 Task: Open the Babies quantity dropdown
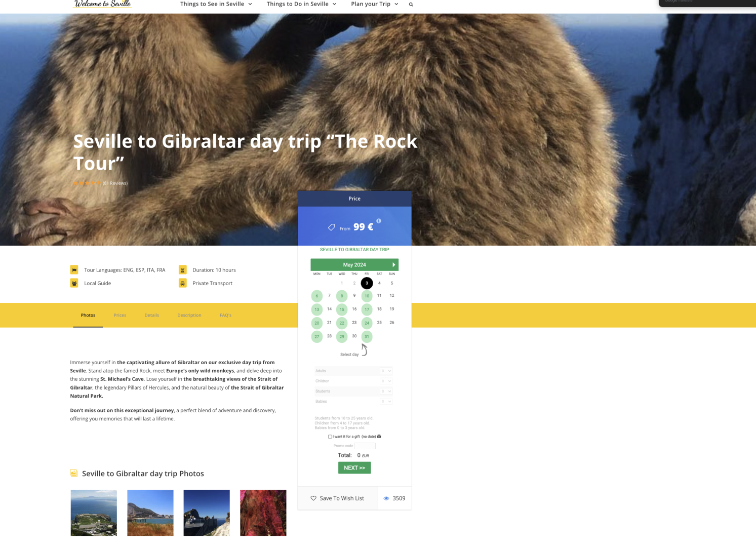[x=386, y=401]
